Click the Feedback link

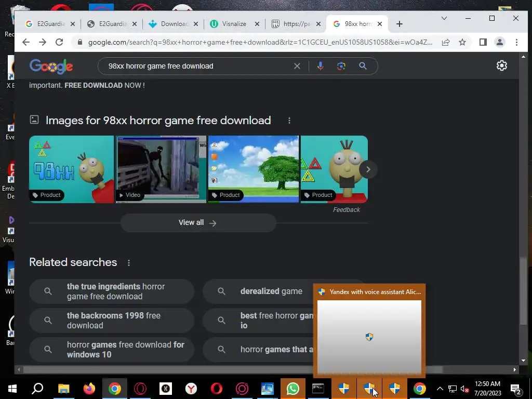click(x=346, y=210)
